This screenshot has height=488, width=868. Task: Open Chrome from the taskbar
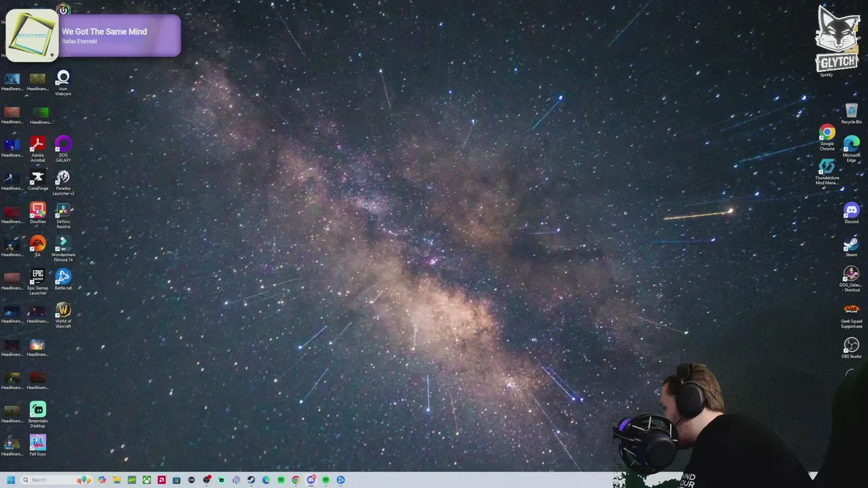coord(296,480)
